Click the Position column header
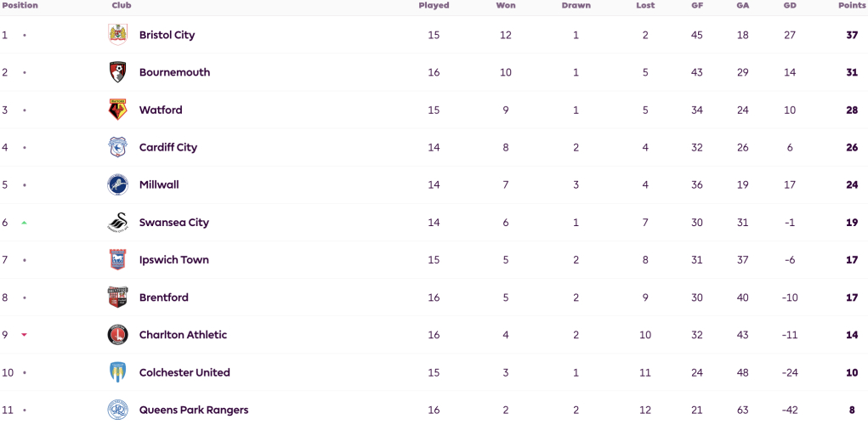Image resolution: width=868 pixels, height=425 pixels. [20, 6]
